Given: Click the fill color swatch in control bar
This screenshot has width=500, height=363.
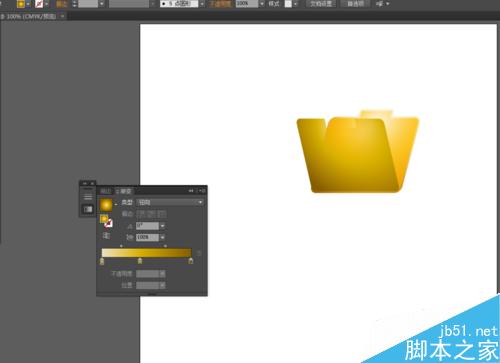Looking at the screenshot, I should (21, 4).
